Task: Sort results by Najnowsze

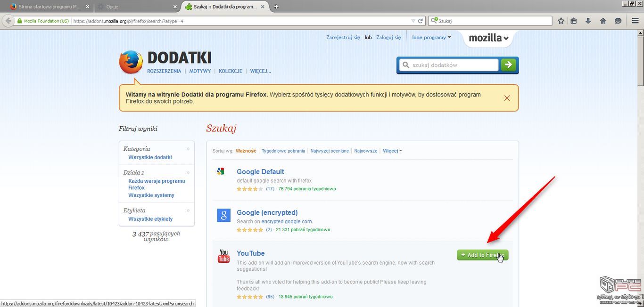Action: [366, 151]
